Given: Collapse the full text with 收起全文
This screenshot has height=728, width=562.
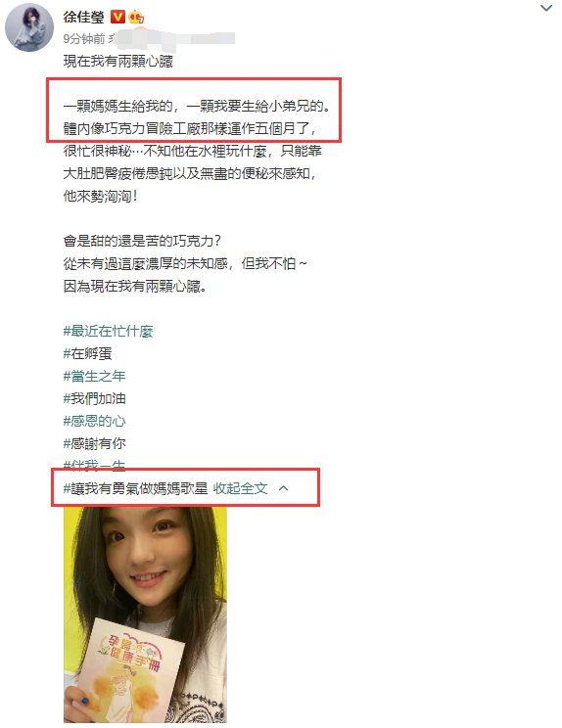Looking at the screenshot, I should click(240, 488).
